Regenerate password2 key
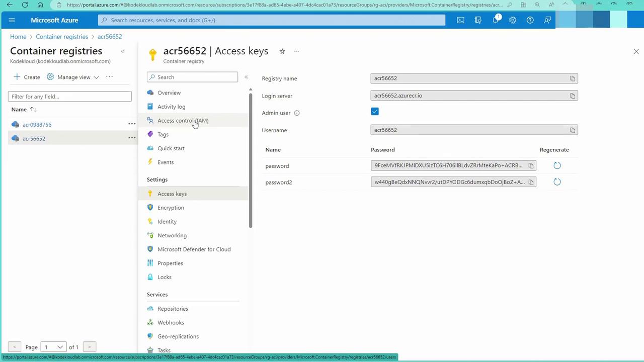Viewport: 644px width, 362px height. 556,182
